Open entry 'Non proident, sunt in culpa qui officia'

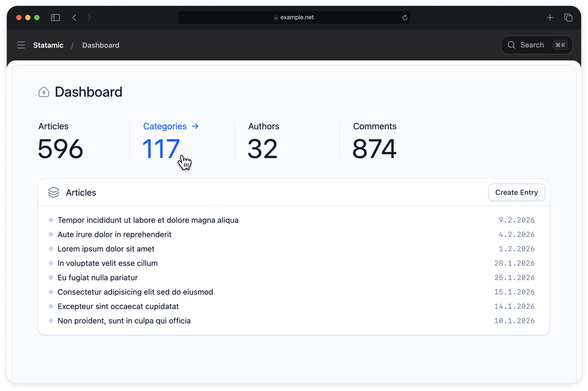click(x=124, y=321)
